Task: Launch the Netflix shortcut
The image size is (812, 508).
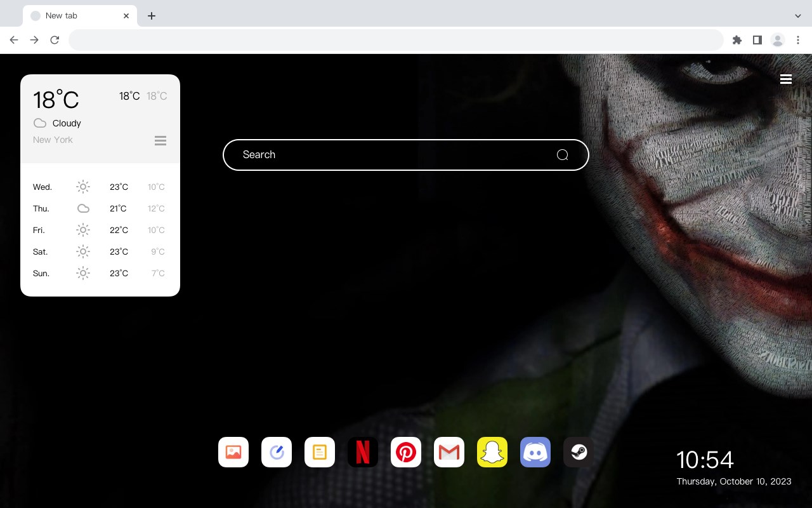Action: coord(363,452)
